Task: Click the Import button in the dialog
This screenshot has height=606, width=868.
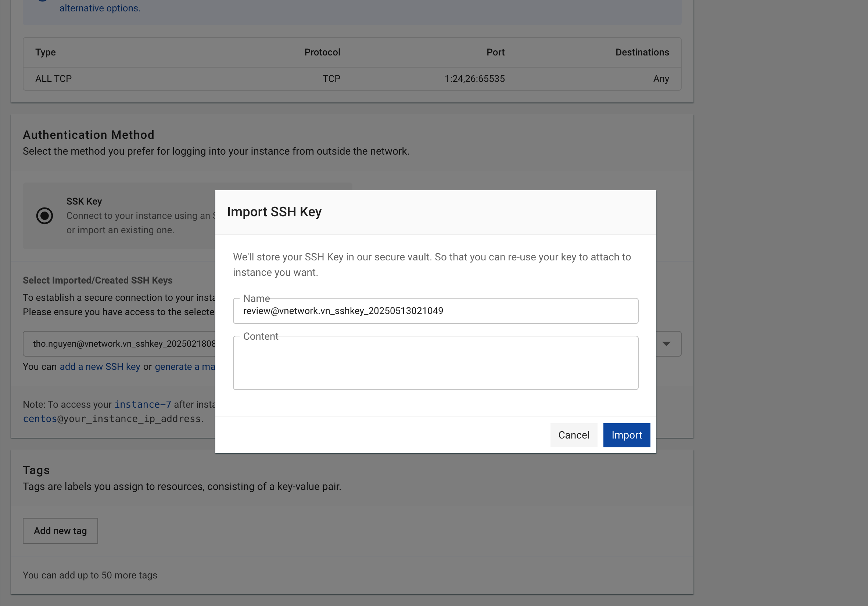Action: coord(627,435)
